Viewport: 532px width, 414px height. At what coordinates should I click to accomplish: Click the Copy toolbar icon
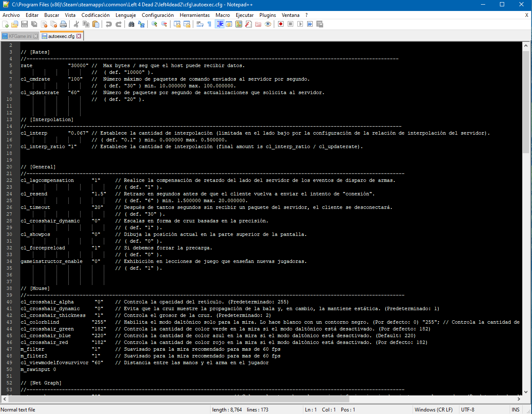[x=86, y=24]
